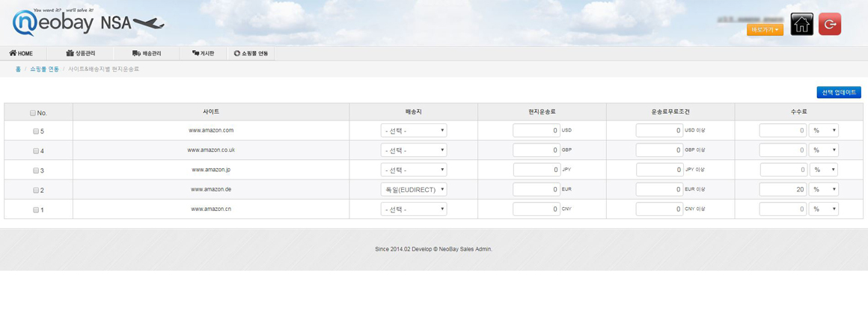
Task: Click CNY 이상 free-shipping field
Action: pyautogui.click(x=659, y=209)
